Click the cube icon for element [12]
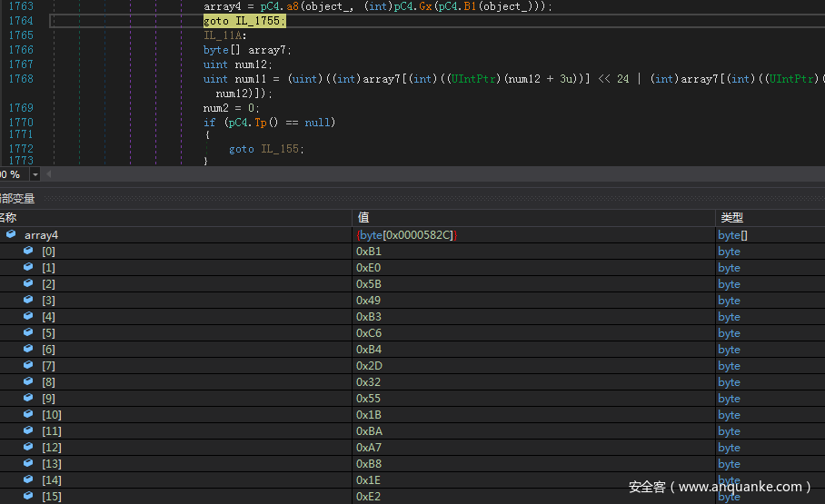 (28, 448)
